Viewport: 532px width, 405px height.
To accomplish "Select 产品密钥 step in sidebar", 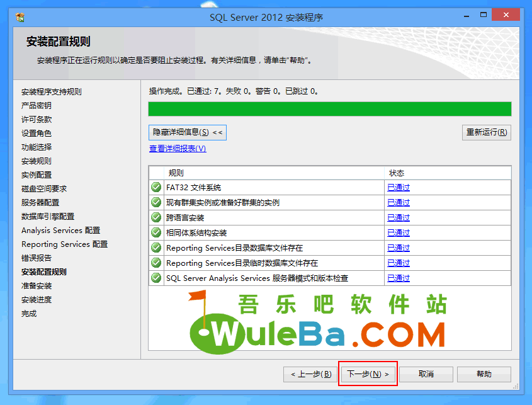I will tap(37, 106).
